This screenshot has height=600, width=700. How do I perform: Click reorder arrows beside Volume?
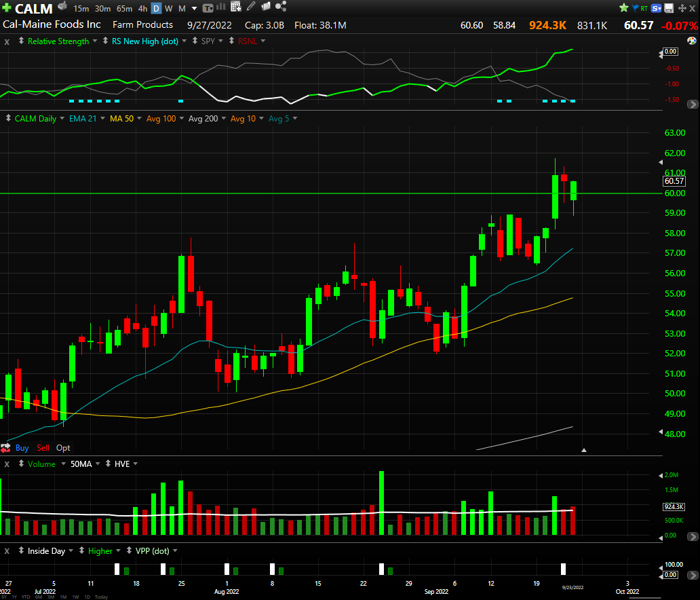(x=21, y=464)
